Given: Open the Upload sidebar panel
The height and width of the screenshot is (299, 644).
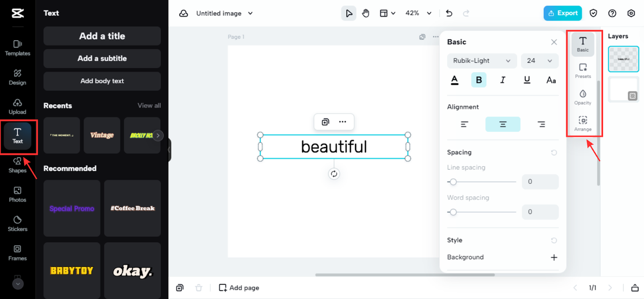Looking at the screenshot, I should click(18, 107).
